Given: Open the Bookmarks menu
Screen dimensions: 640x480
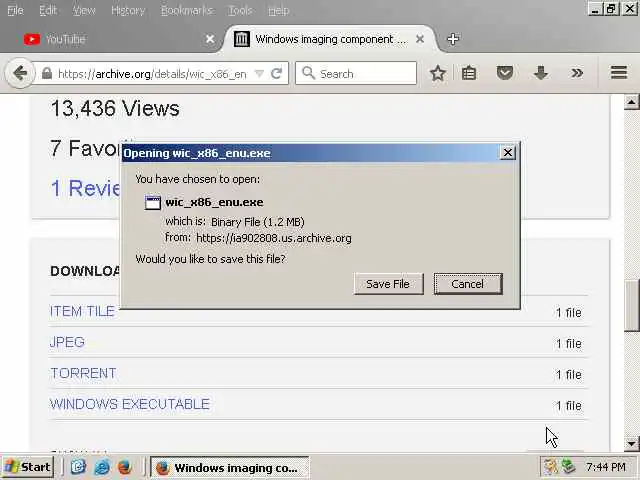Looking at the screenshot, I should coord(187,10).
